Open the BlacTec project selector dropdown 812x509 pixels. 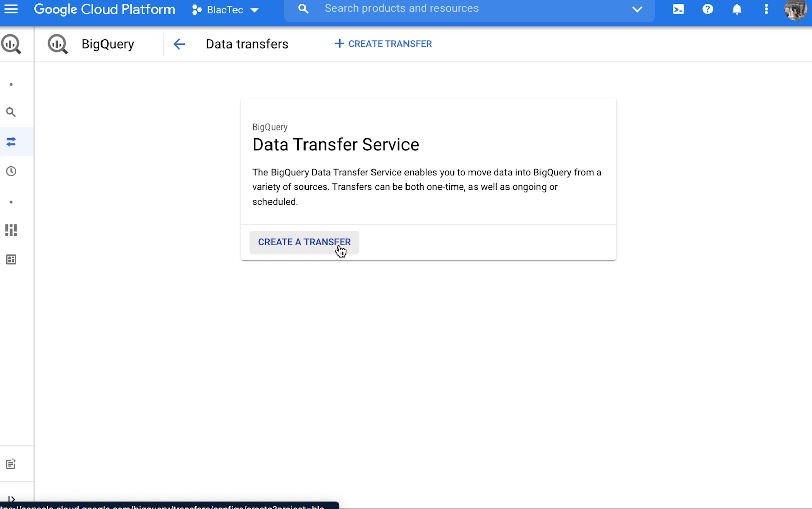(x=225, y=10)
